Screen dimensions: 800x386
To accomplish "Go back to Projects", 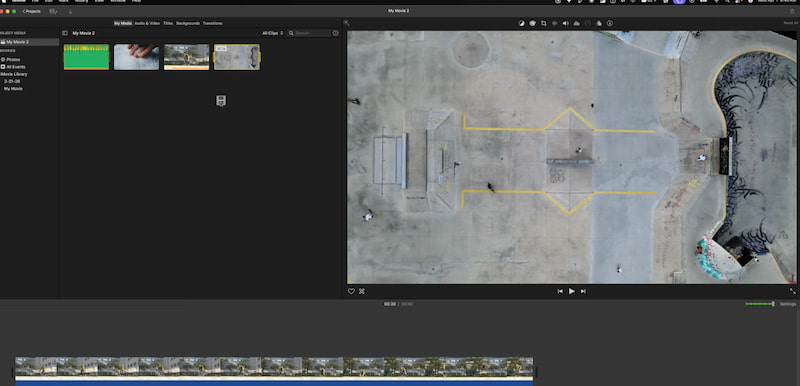I will [x=32, y=11].
